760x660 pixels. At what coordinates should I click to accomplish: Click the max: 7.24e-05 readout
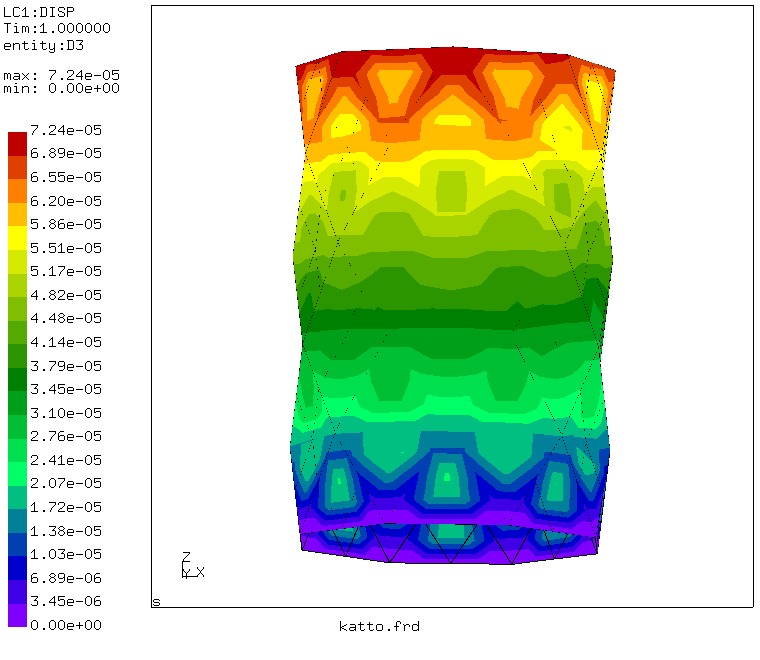click(x=62, y=75)
